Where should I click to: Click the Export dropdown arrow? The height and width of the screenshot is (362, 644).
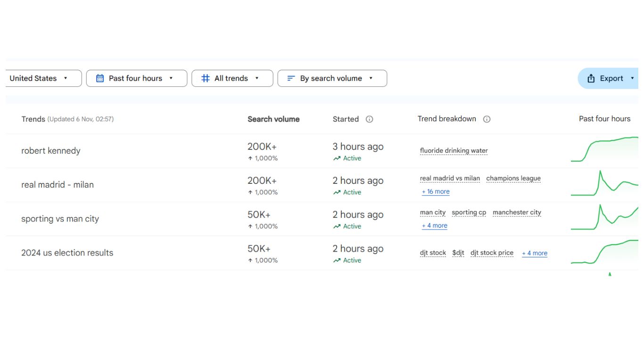632,78
